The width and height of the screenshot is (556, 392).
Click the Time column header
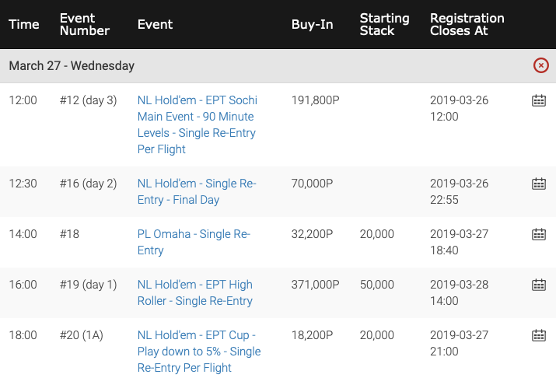[x=24, y=24]
